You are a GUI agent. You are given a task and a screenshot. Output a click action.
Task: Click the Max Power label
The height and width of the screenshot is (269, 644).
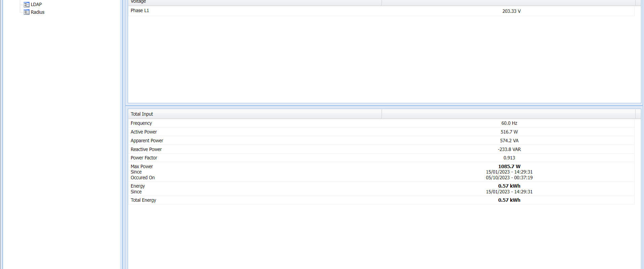click(142, 166)
